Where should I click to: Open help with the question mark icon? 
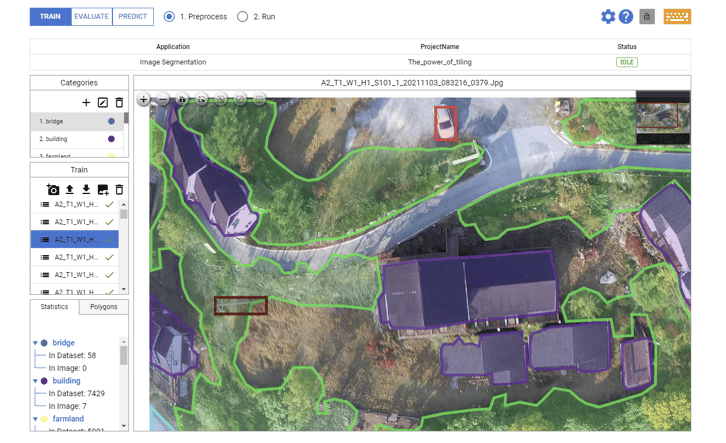(x=626, y=17)
